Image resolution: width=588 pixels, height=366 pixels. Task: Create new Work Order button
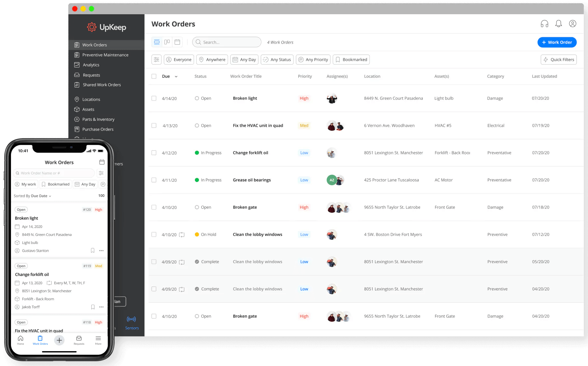(557, 42)
